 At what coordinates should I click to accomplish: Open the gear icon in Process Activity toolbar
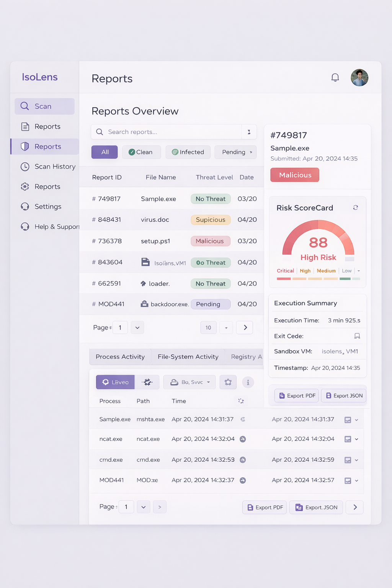228,382
